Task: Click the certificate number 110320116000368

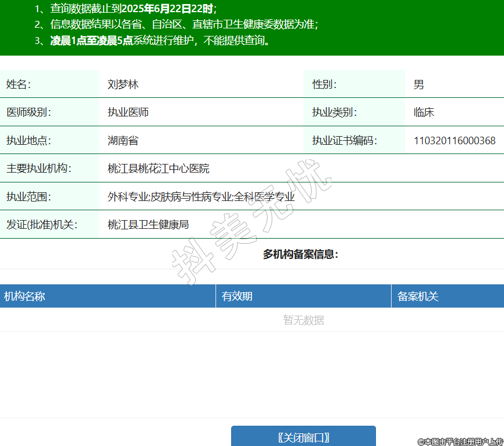Action: tap(454, 141)
